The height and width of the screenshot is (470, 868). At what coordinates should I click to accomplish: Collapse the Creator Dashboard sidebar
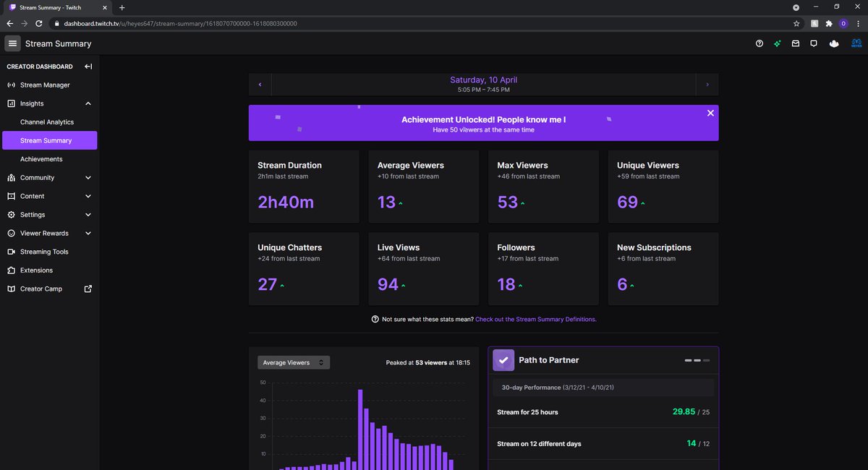[x=88, y=67]
